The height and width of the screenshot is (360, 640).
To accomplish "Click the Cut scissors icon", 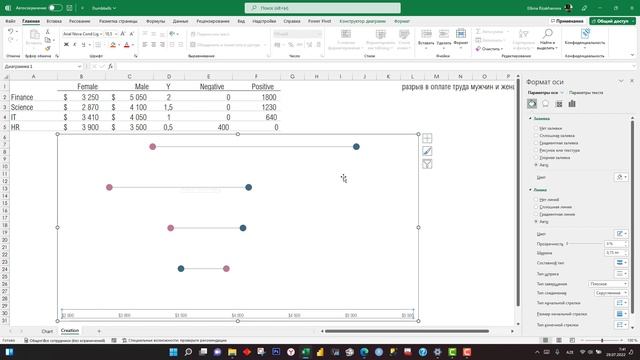I will pyautogui.click(x=48, y=32).
